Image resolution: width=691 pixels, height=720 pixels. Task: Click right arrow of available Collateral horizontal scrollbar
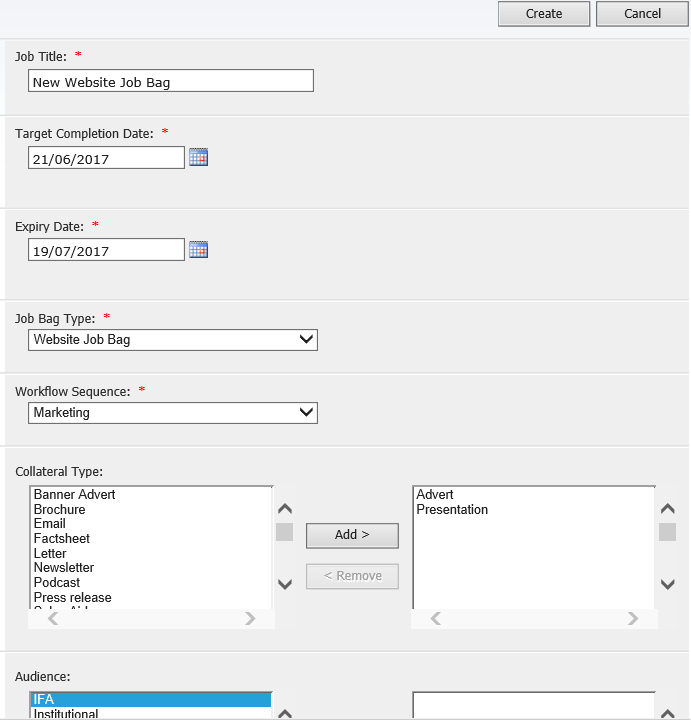point(250,619)
